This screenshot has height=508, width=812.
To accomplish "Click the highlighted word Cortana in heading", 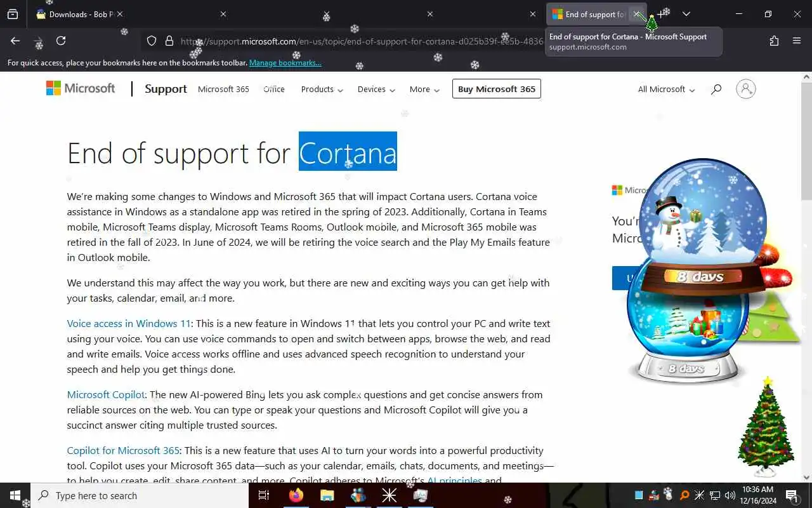I will click(x=348, y=152).
